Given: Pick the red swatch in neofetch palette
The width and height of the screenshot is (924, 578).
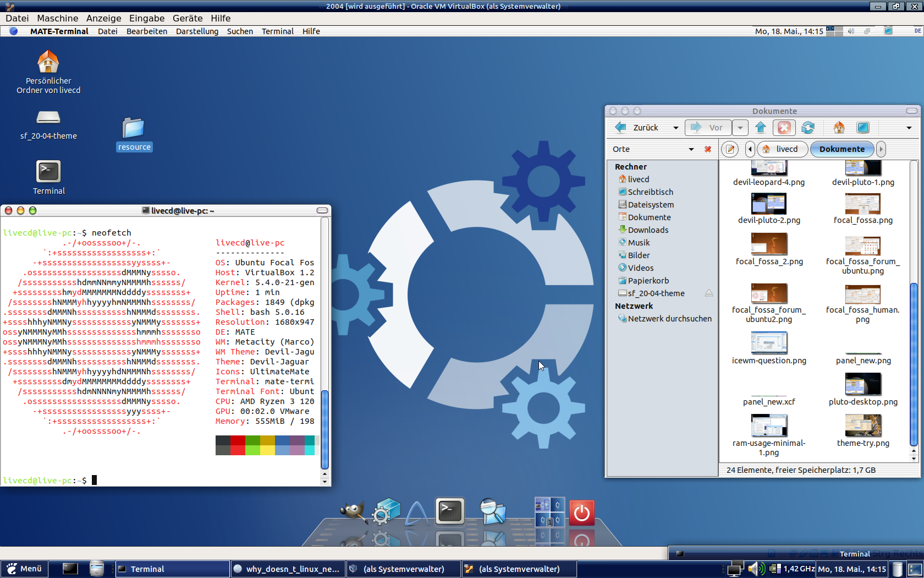Looking at the screenshot, I should (238, 445).
